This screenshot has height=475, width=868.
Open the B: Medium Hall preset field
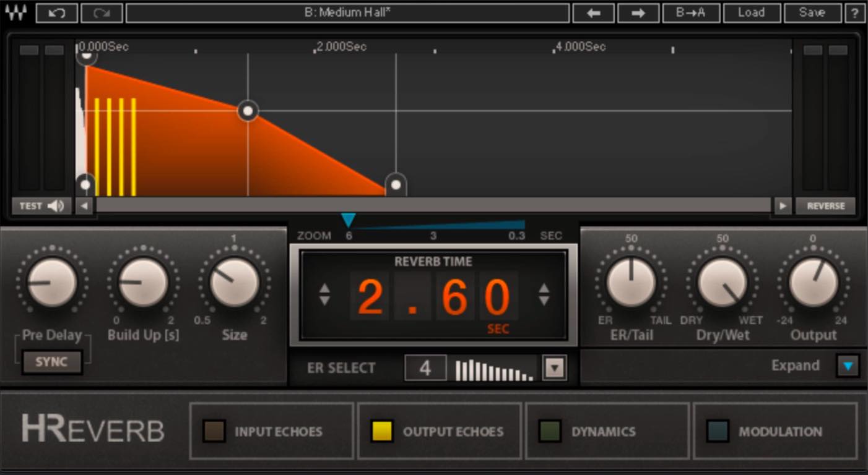(x=347, y=12)
